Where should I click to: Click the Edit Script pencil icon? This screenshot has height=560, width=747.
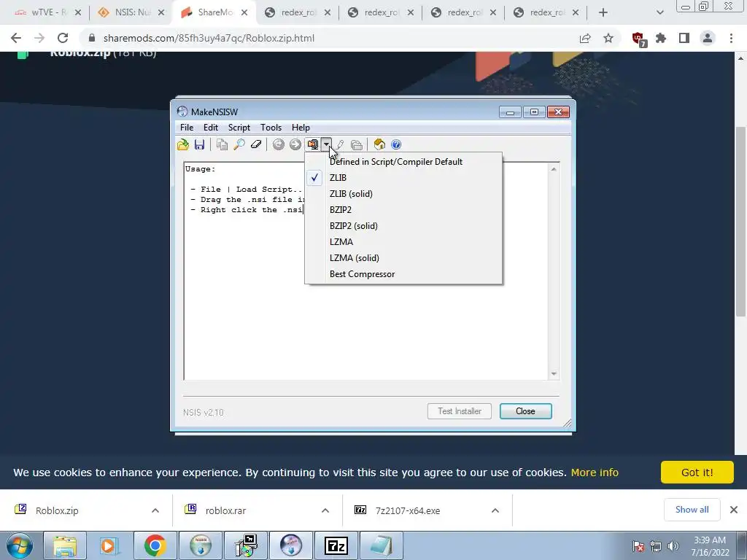click(x=340, y=144)
